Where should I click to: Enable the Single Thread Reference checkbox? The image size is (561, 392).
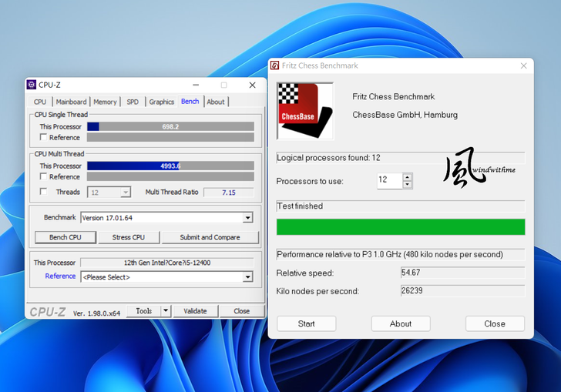pyautogui.click(x=44, y=138)
